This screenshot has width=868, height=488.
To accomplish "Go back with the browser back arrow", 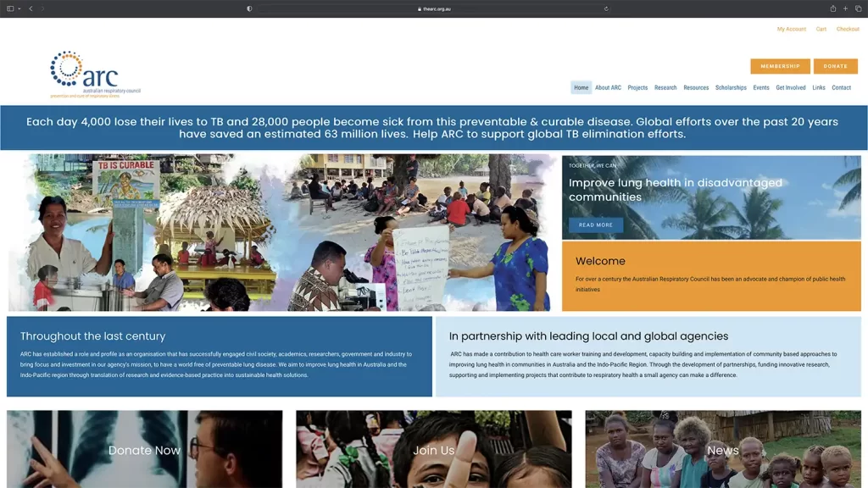I will point(31,8).
